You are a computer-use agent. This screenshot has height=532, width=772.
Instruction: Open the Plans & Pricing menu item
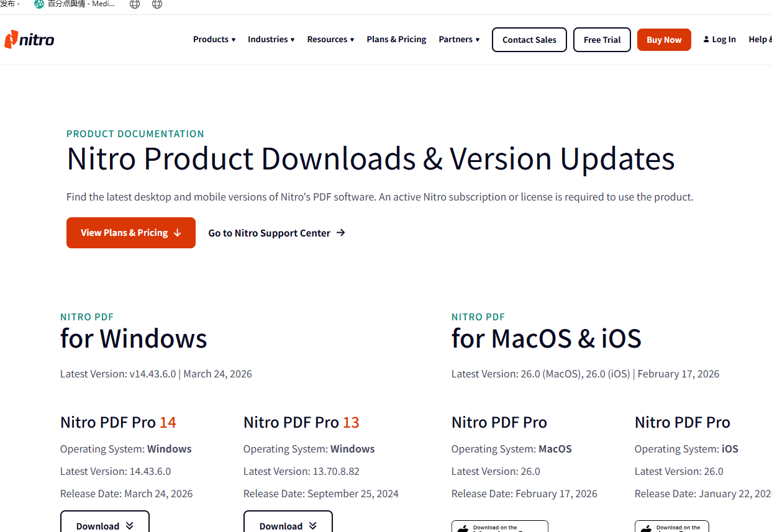coord(396,39)
